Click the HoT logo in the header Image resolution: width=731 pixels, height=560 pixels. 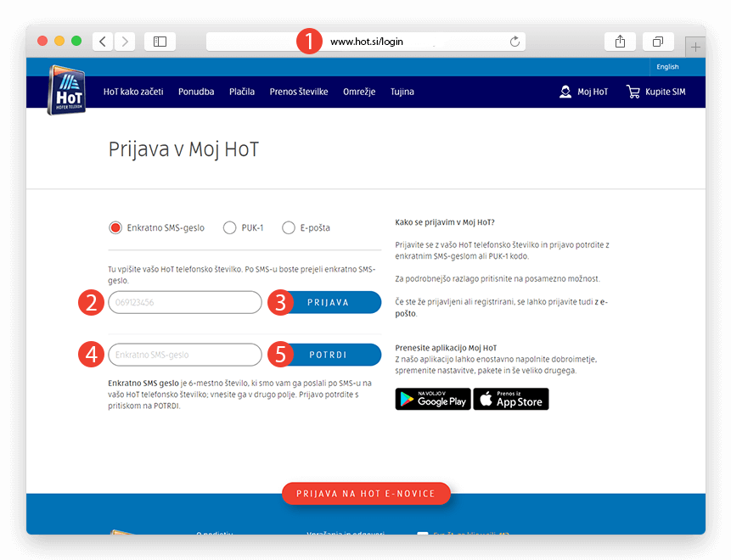(x=67, y=90)
